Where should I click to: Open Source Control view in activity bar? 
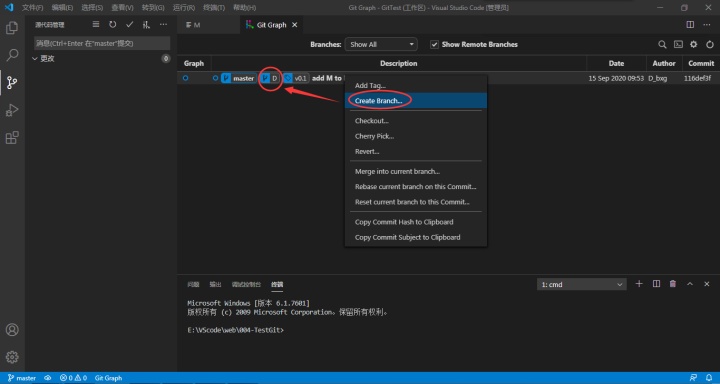[12, 83]
